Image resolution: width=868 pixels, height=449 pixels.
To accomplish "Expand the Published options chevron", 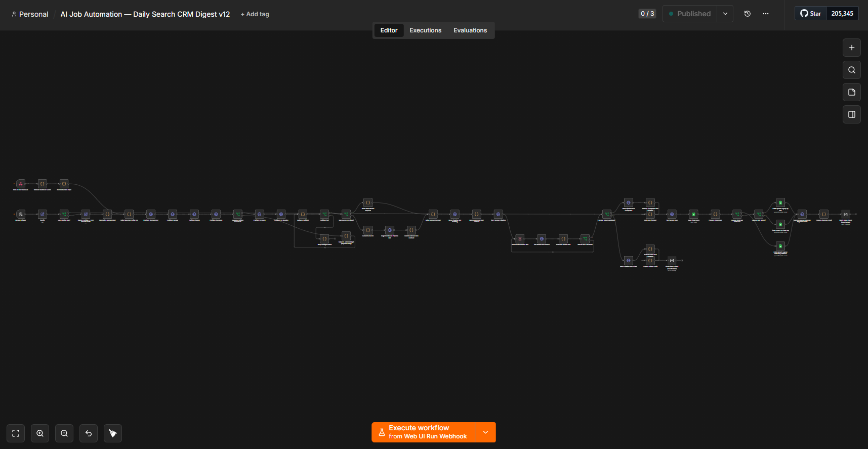I will pos(725,14).
